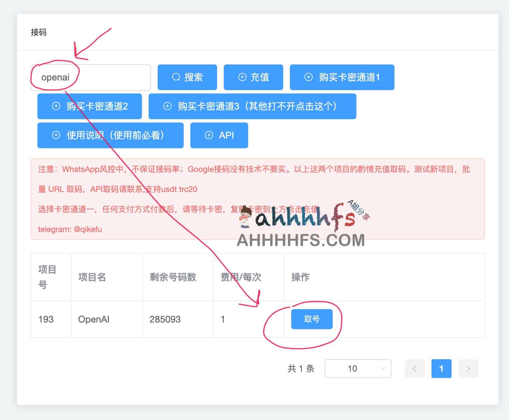Go to the next page arrow
This screenshot has height=420, width=509.
468,369
